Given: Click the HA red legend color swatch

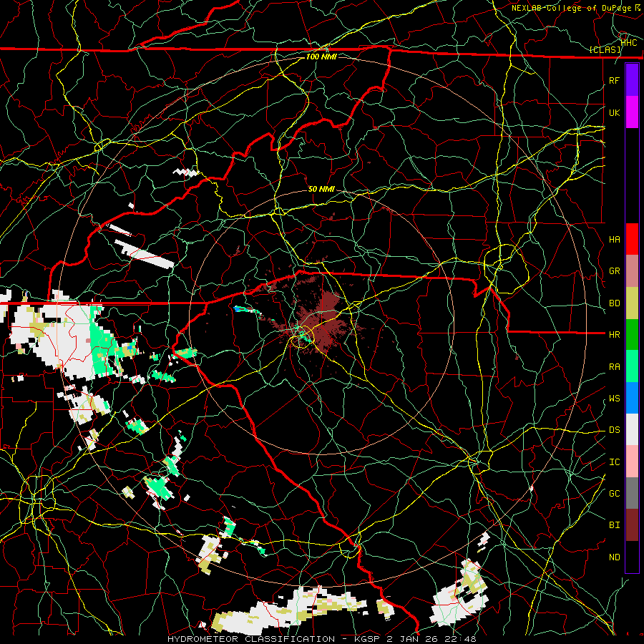Looking at the screenshot, I should pyautogui.click(x=632, y=239).
